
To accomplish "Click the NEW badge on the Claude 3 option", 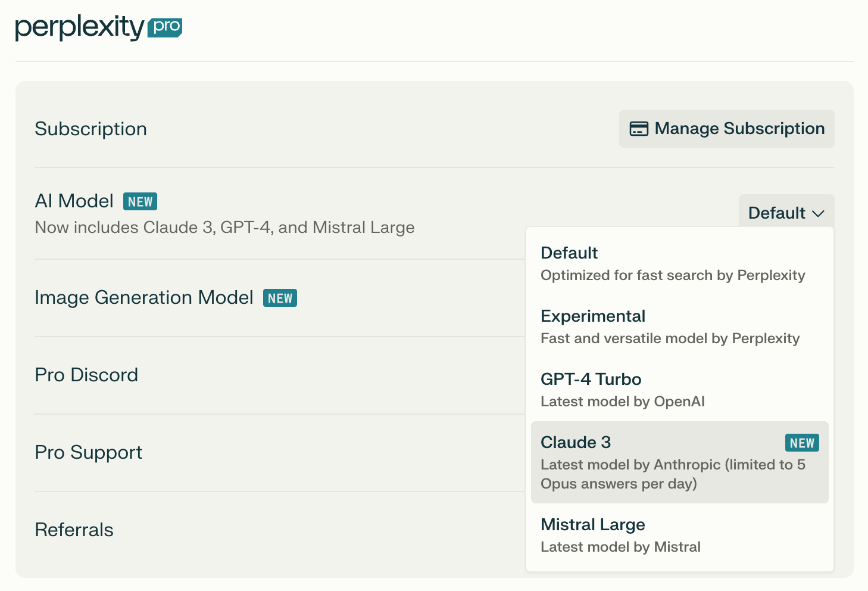I will click(x=802, y=443).
